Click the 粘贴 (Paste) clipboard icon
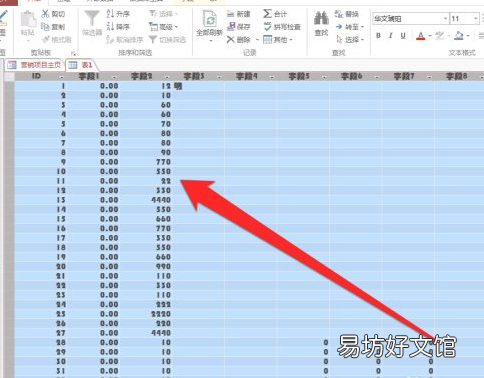The width and height of the screenshot is (484, 378). [28, 19]
